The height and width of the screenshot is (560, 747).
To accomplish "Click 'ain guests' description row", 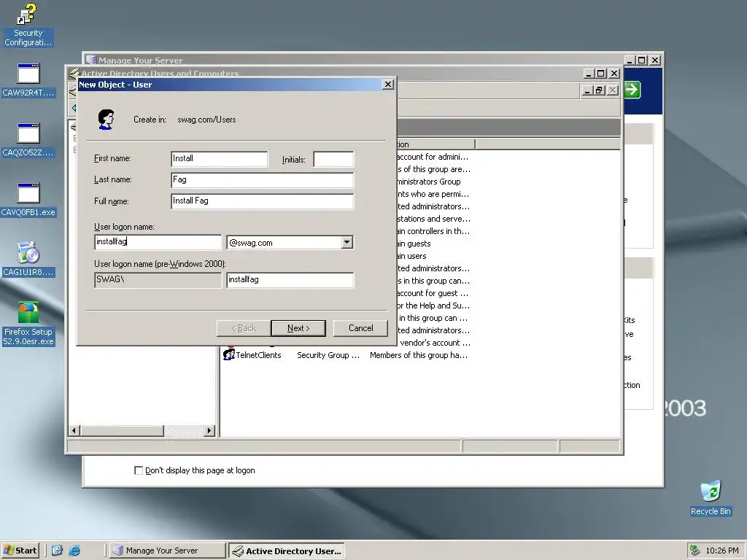I will click(x=414, y=244).
